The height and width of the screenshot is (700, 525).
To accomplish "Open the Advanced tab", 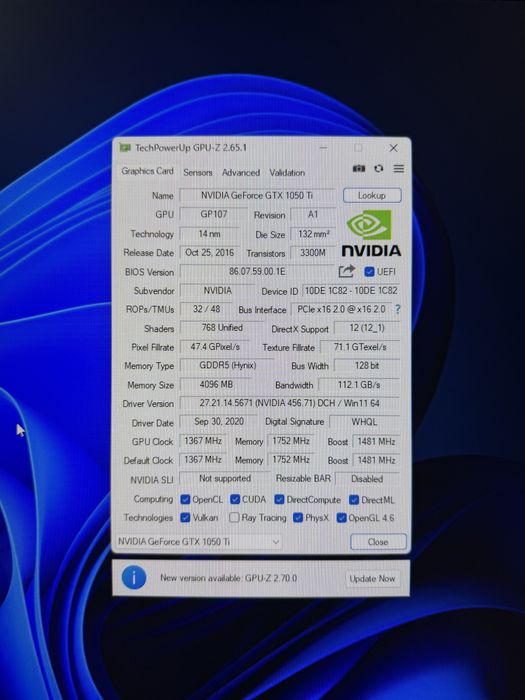I will coord(241,172).
